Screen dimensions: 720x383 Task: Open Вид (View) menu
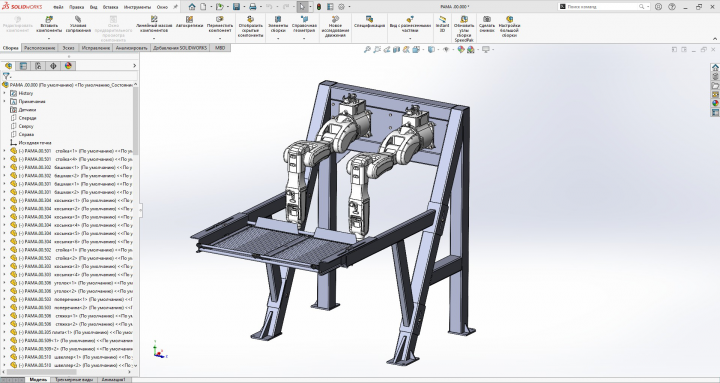click(94, 7)
